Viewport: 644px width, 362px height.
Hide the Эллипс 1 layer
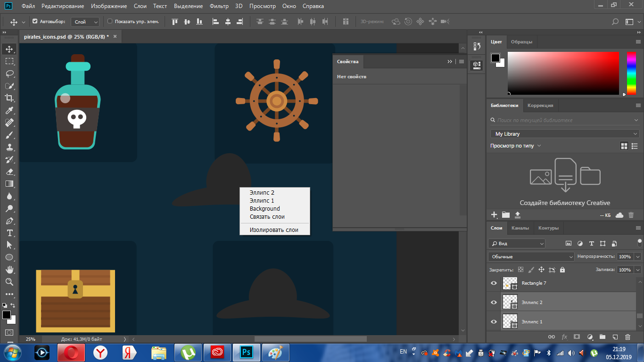(x=494, y=322)
